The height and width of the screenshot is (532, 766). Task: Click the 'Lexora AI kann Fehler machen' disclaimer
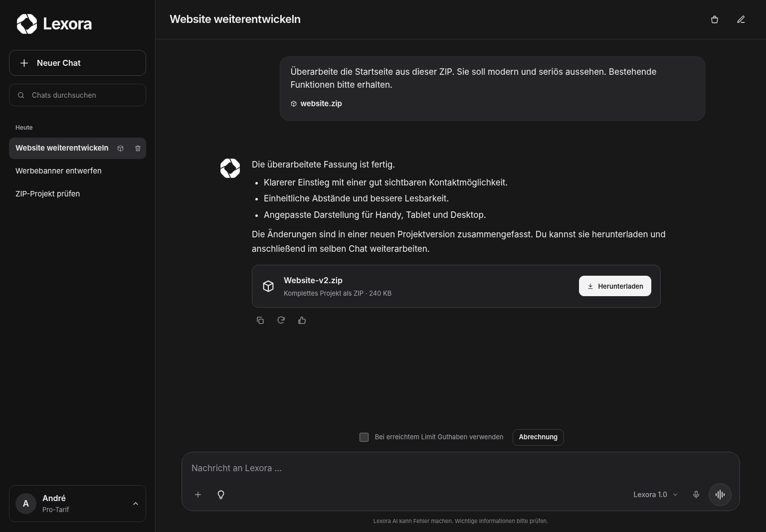[x=460, y=521]
